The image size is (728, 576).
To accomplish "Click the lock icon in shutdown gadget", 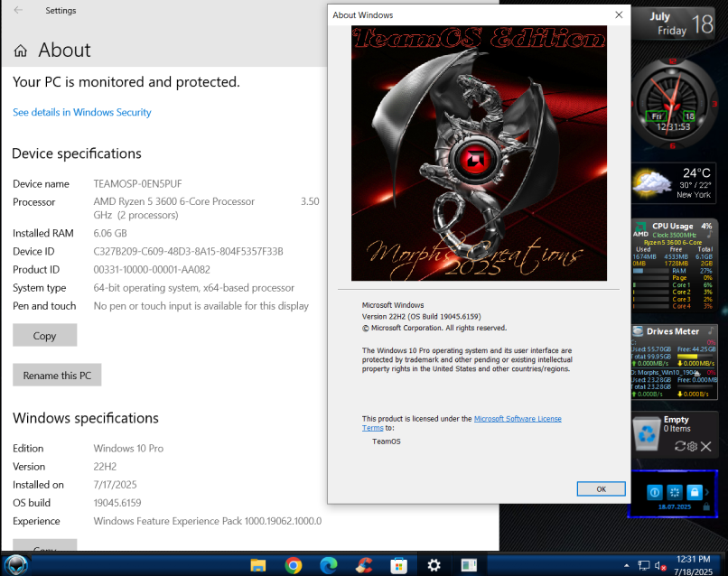I will coord(694,491).
